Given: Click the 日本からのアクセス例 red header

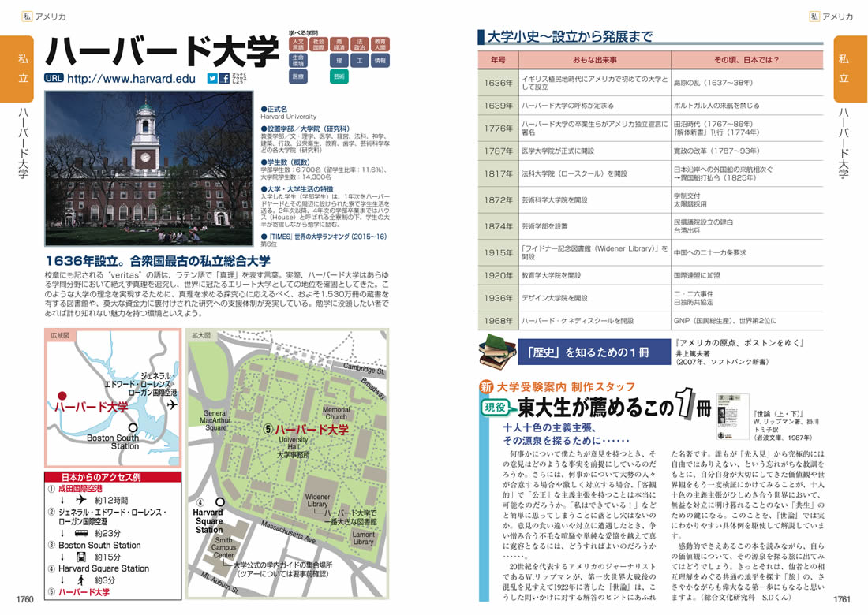Looking at the screenshot, I should click(113, 477).
